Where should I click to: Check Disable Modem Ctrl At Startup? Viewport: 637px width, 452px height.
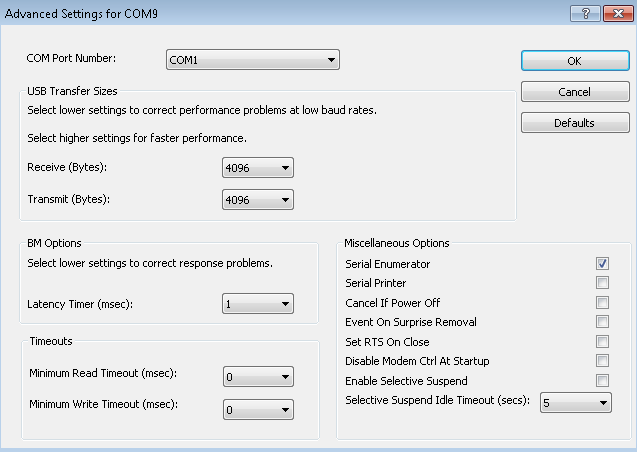pos(602,361)
